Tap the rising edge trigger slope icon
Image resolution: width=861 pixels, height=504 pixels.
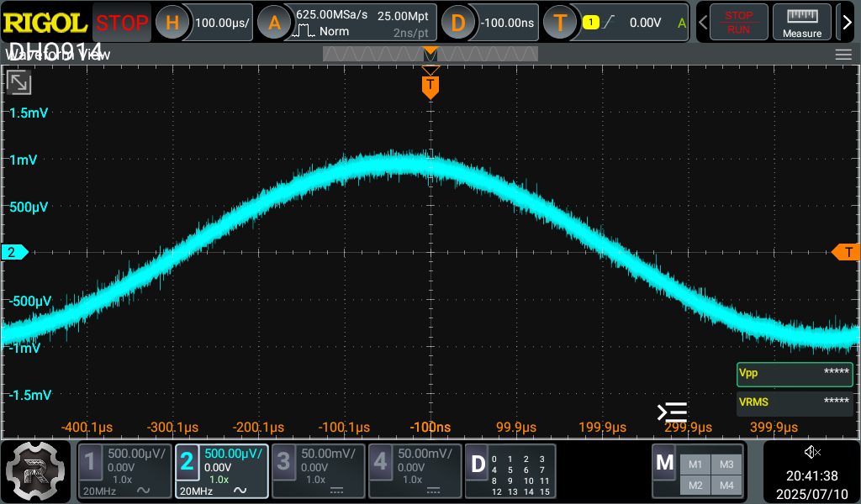pyautogui.click(x=609, y=23)
